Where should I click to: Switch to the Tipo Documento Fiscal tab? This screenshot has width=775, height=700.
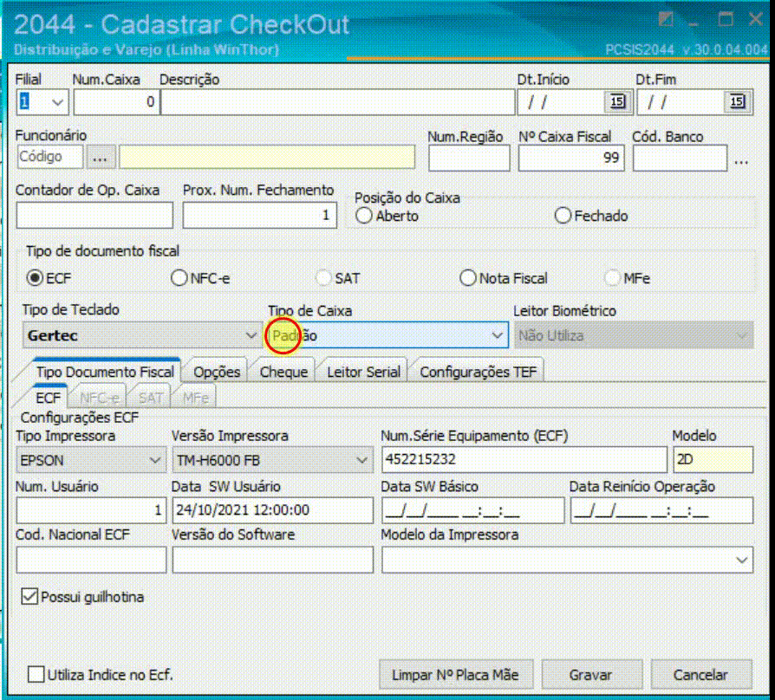point(105,372)
